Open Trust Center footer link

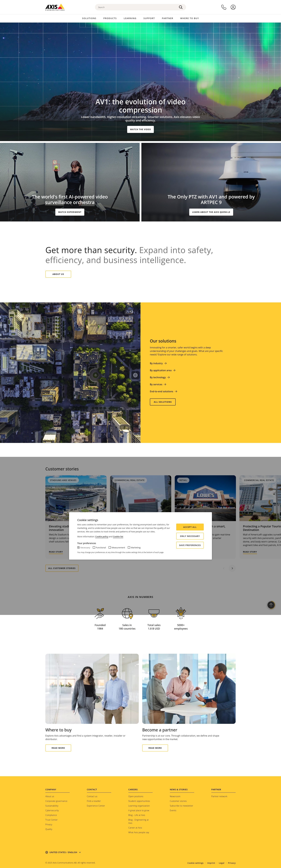click(52, 820)
